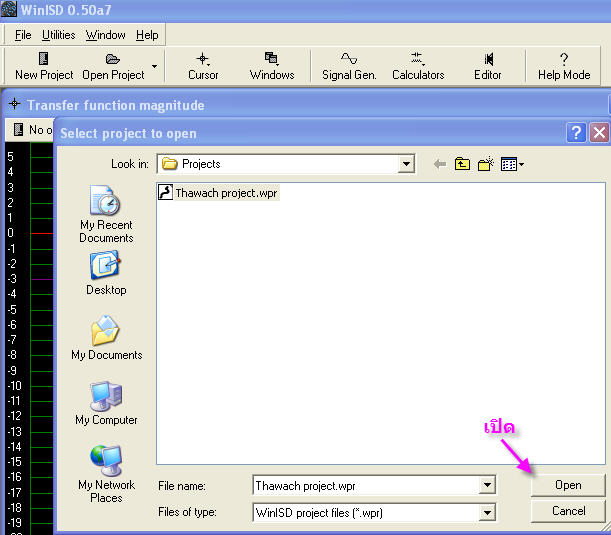Select the Thawach project.wpr file
The image size is (611, 535).
pyautogui.click(x=226, y=193)
